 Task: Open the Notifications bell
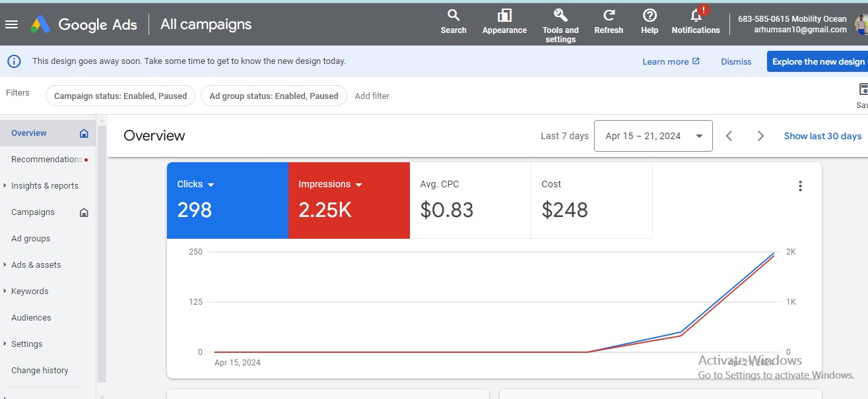tap(696, 16)
